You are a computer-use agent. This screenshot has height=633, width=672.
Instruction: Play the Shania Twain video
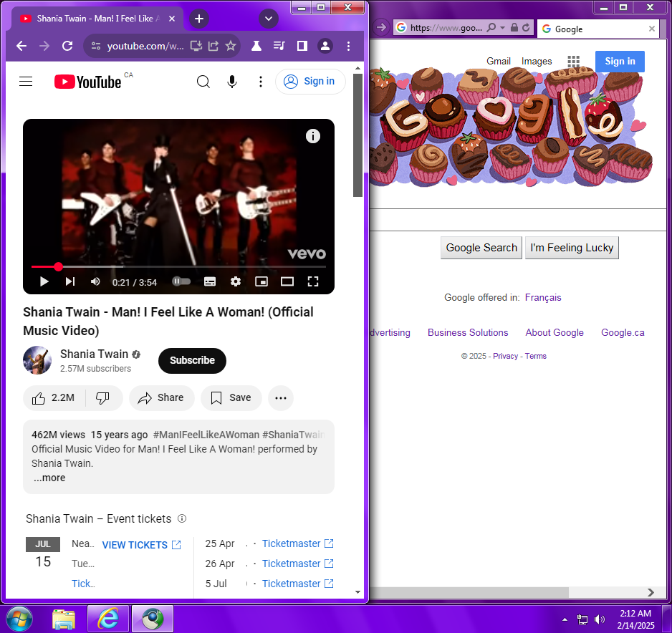44,281
